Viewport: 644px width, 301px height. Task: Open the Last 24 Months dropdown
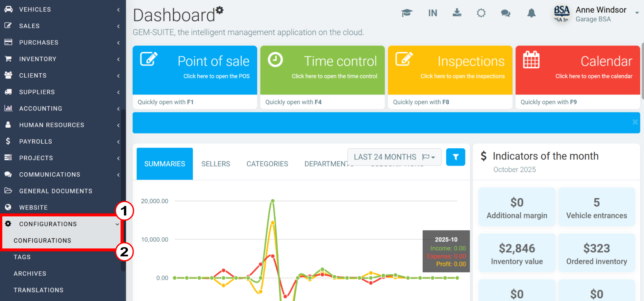coord(394,157)
